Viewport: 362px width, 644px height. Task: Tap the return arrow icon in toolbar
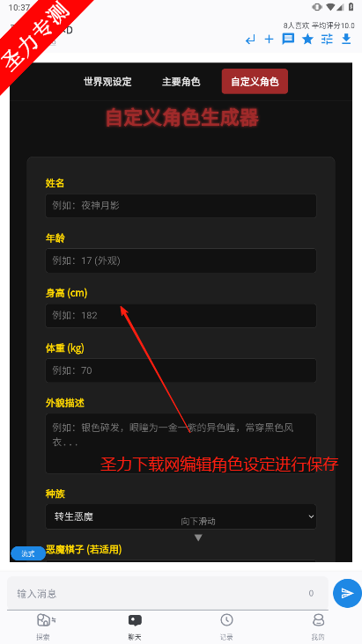click(x=250, y=40)
